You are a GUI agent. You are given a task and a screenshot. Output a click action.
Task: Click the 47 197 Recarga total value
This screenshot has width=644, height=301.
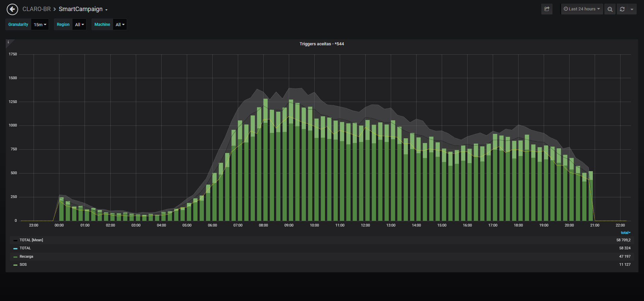coord(625,256)
